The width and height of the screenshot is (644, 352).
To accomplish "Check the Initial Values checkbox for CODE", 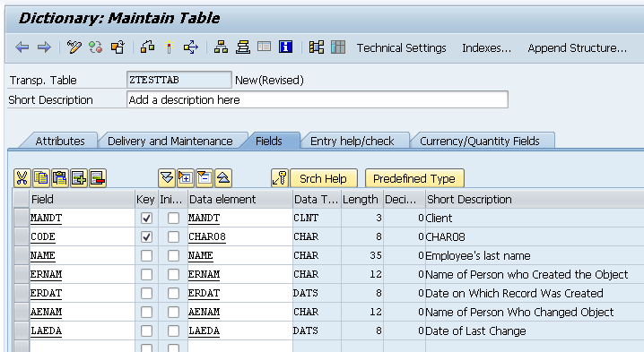I will tap(173, 236).
